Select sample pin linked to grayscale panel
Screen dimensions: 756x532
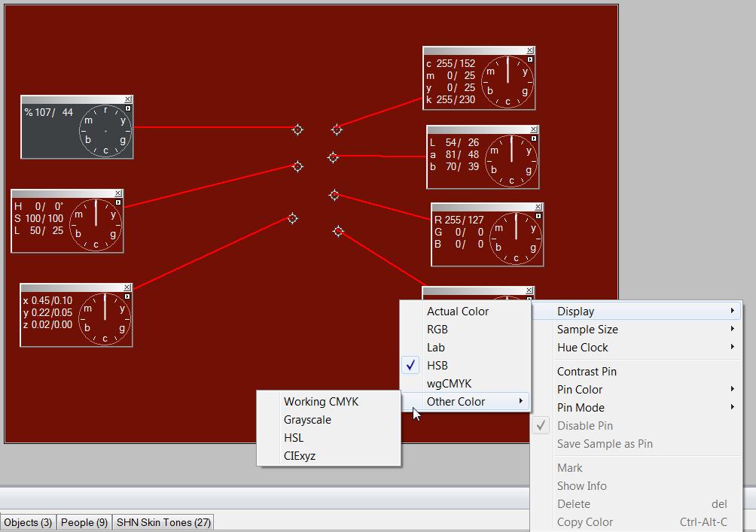(297, 129)
